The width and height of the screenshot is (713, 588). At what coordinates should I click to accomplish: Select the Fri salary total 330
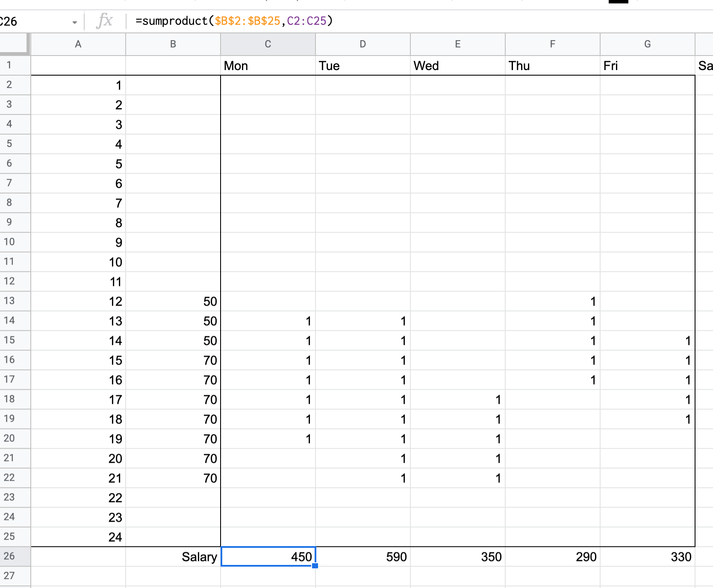pos(648,557)
